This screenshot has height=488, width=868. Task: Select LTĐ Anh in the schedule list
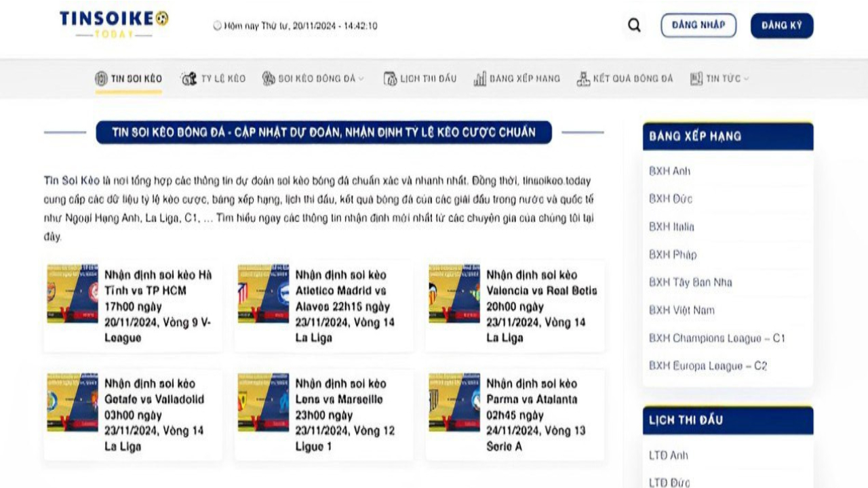(668, 455)
